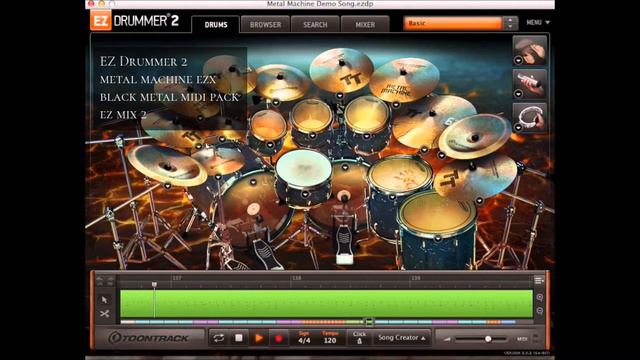This screenshot has width=640, height=360.
Task: Start playback with the orange play button
Action: pos(259,338)
